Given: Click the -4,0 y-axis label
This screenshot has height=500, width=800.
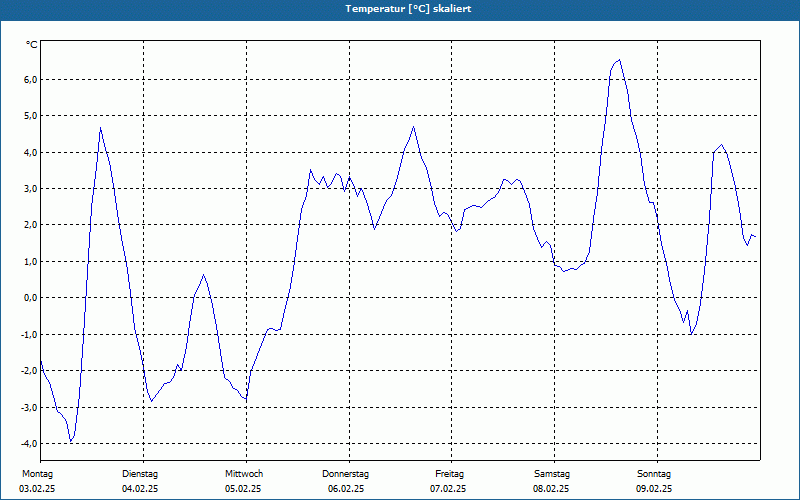Looking at the screenshot, I should click(x=29, y=444).
